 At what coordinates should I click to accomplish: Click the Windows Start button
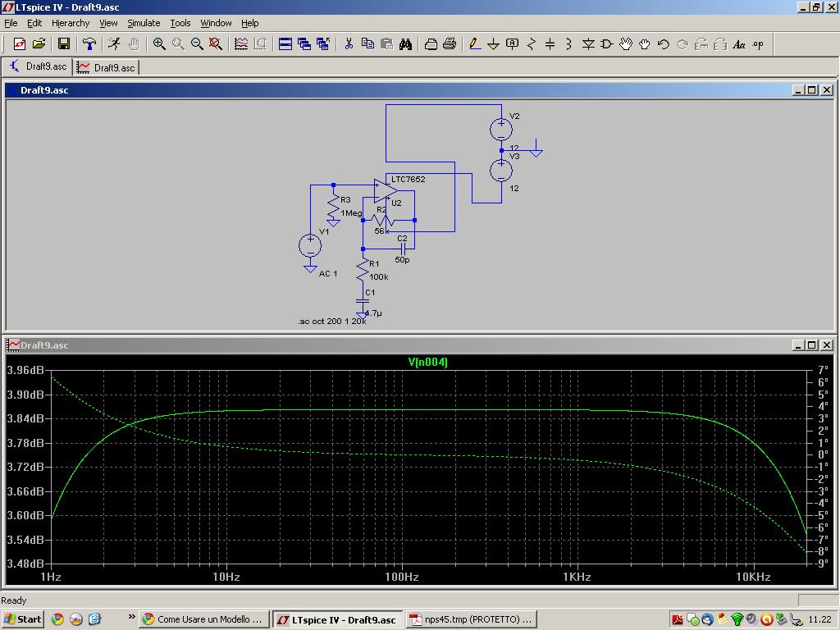(22, 619)
